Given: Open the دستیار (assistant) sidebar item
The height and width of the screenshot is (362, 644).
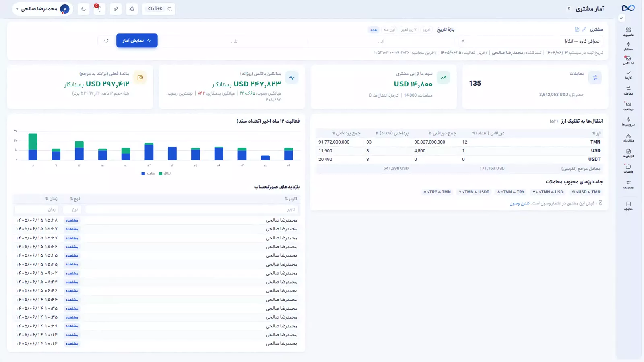Looking at the screenshot, I should [628, 46].
